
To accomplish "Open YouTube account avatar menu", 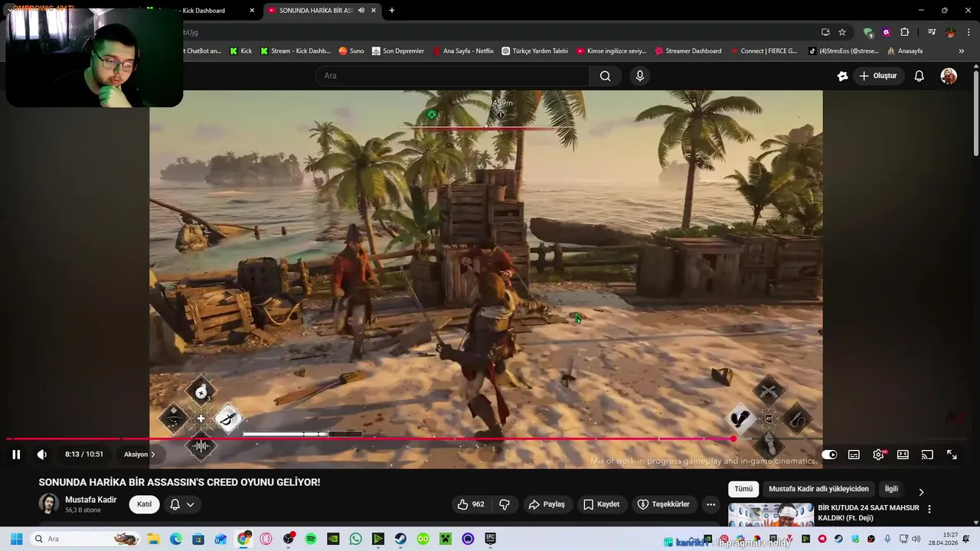I will (x=949, y=76).
